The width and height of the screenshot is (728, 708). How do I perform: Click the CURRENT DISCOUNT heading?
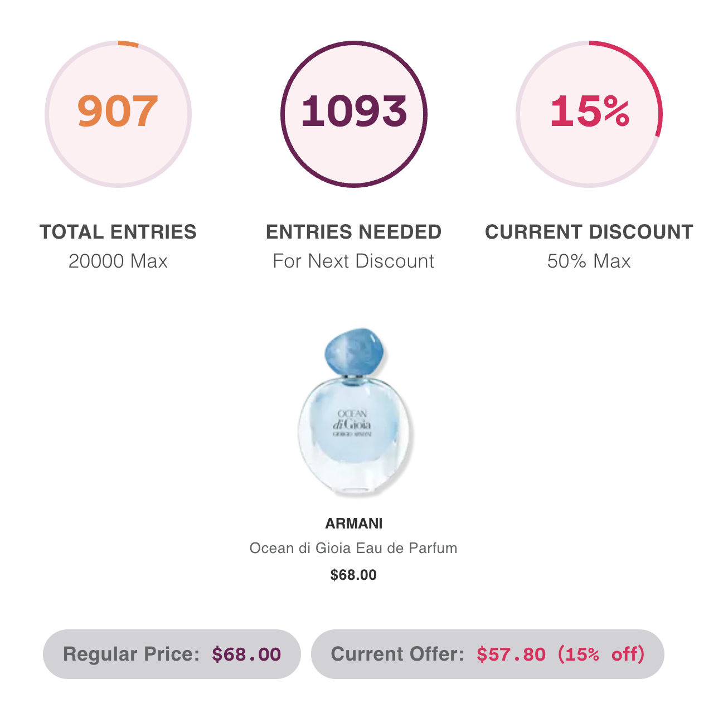click(589, 232)
